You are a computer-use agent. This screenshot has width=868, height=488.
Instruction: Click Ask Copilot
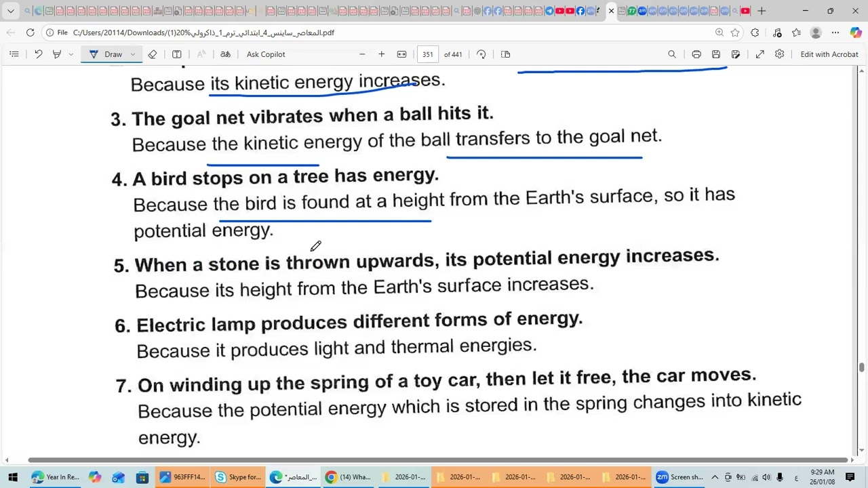pyautogui.click(x=266, y=54)
